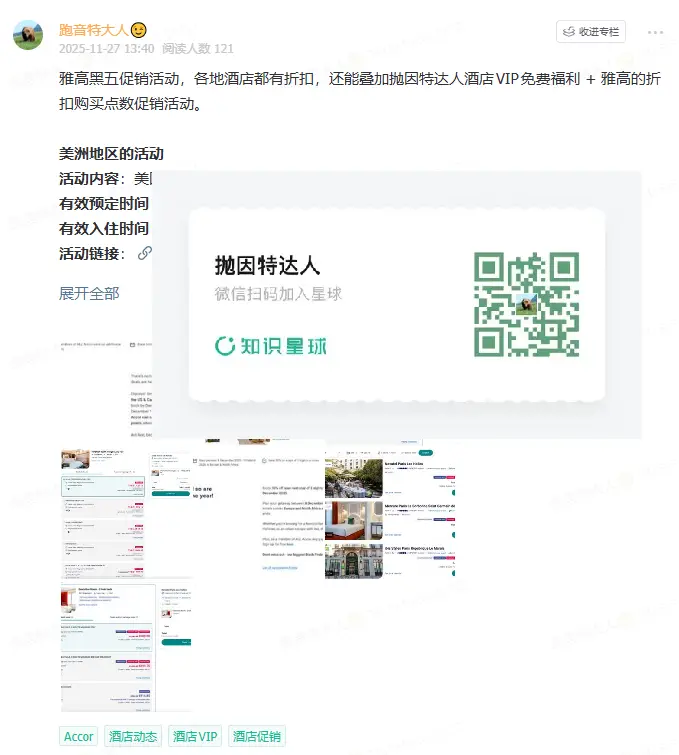This screenshot has height=755, width=679.
Task: Click the 收进专栏 button
Action: (x=591, y=32)
